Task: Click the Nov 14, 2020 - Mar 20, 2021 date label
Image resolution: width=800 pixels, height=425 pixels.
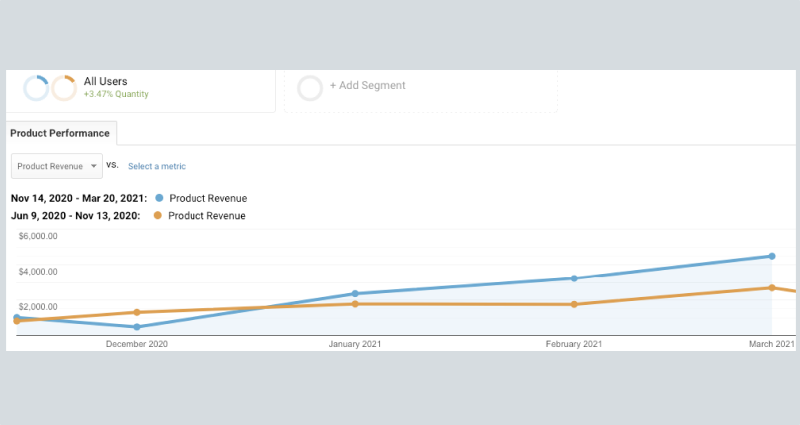Action: click(77, 198)
